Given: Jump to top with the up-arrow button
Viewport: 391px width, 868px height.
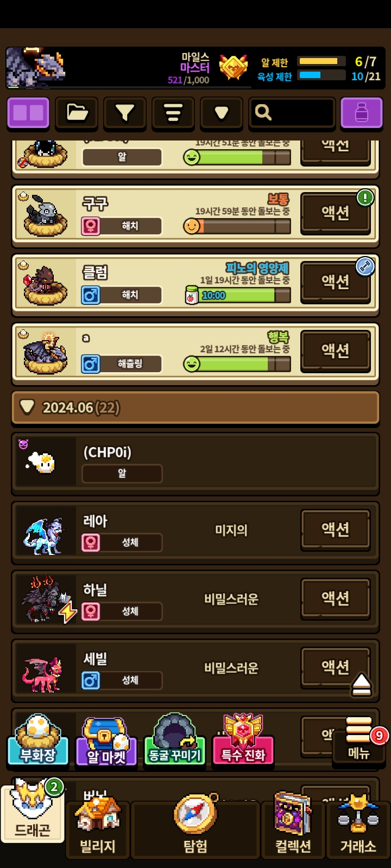Looking at the screenshot, I should [x=362, y=685].
